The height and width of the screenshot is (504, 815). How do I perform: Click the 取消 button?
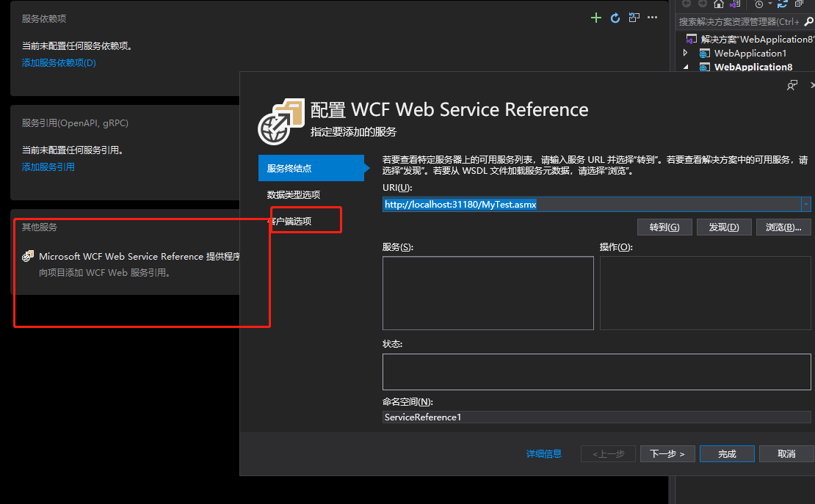coord(786,453)
